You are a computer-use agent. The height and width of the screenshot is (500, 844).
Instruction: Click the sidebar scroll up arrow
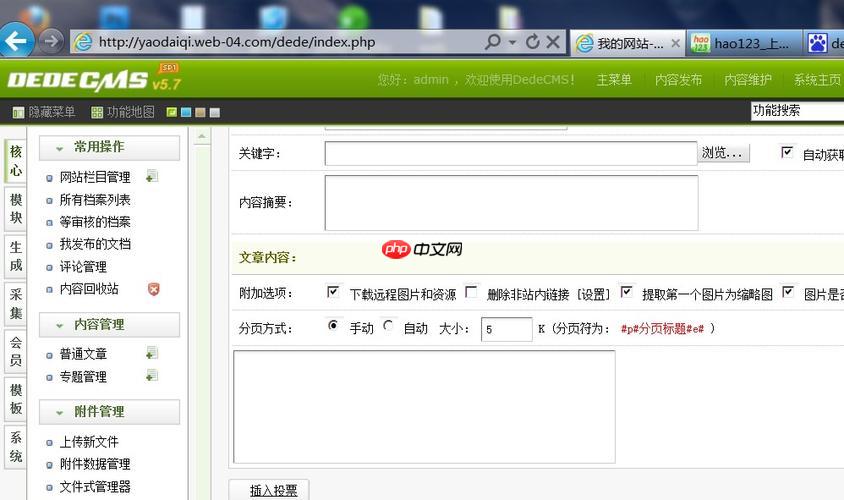[x=202, y=137]
